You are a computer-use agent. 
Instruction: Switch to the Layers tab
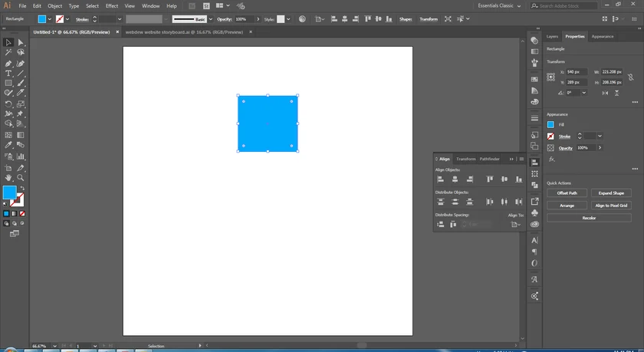click(552, 37)
